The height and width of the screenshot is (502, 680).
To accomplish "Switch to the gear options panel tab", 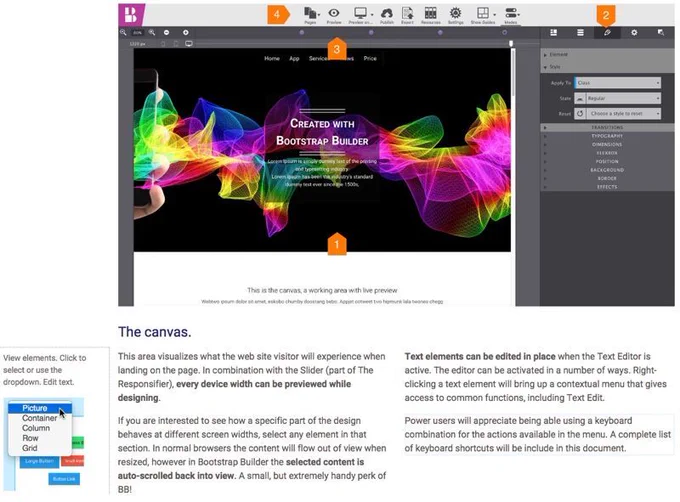I will click(x=634, y=33).
